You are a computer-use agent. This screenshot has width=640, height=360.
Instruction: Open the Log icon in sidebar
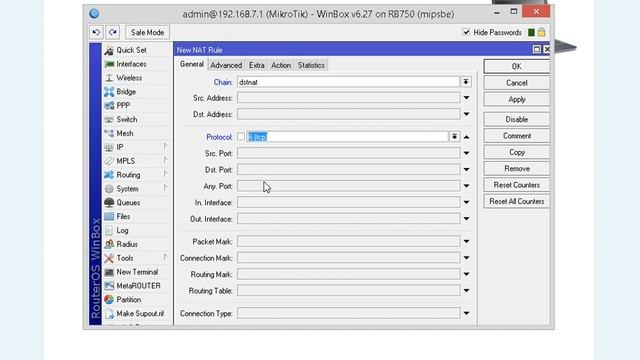(x=109, y=231)
